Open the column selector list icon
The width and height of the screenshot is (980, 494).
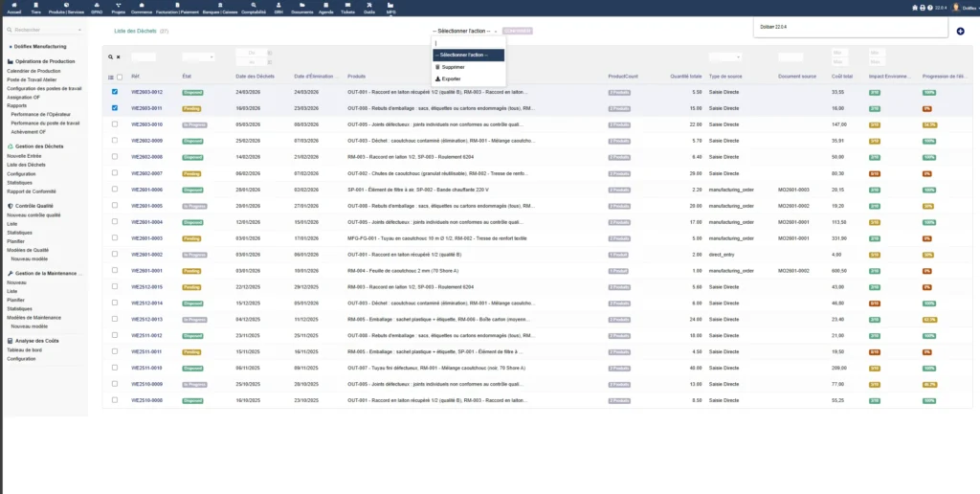[x=110, y=77]
